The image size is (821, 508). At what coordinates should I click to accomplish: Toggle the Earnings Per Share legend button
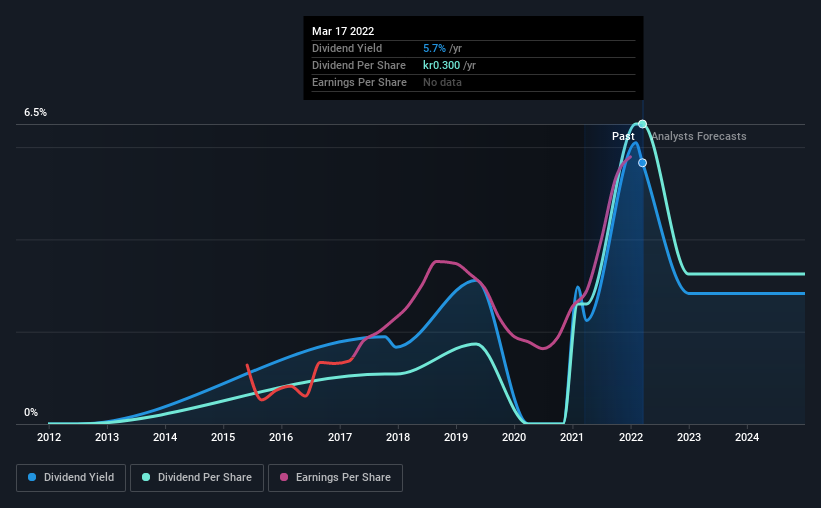pyautogui.click(x=335, y=478)
